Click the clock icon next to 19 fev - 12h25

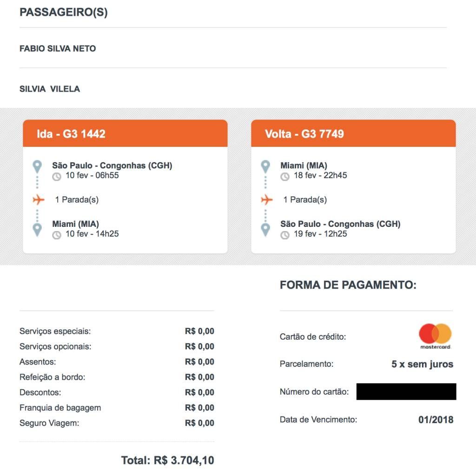tap(285, 235)
